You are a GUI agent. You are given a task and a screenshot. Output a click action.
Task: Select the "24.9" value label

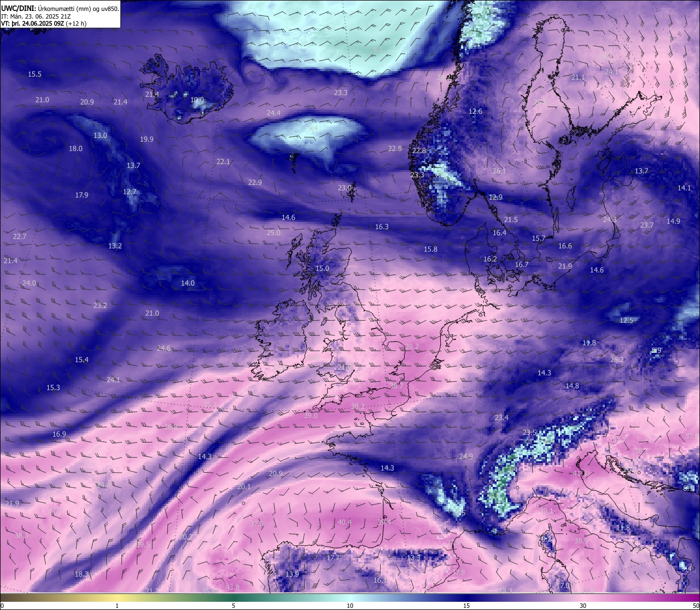(466, 456)
